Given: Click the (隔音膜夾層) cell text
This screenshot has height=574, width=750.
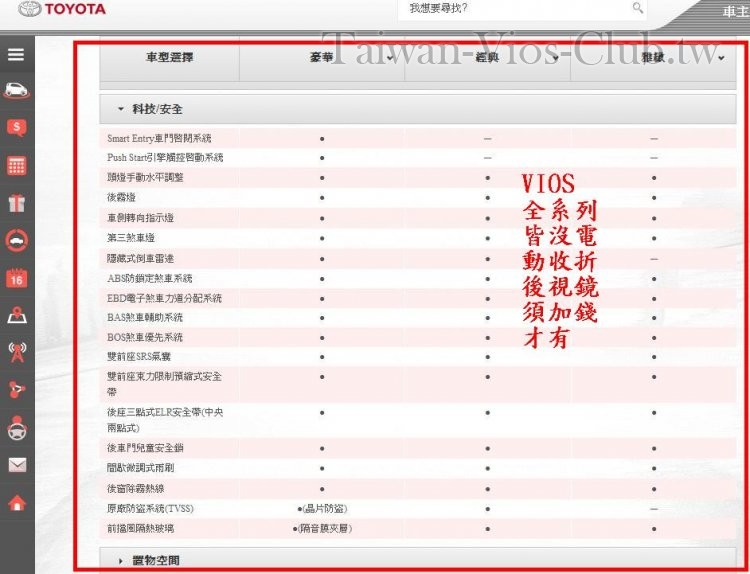Looking at the screenshot, I should (x=324, y=529).
